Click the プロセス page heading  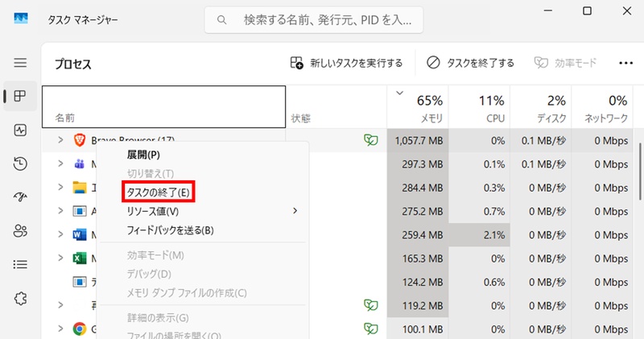73,64
